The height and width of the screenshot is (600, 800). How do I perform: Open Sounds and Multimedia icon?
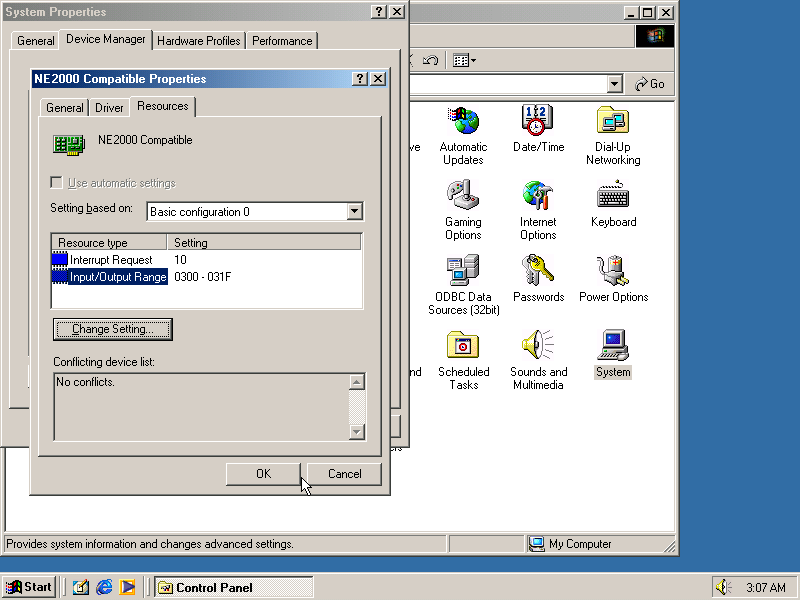538,348
